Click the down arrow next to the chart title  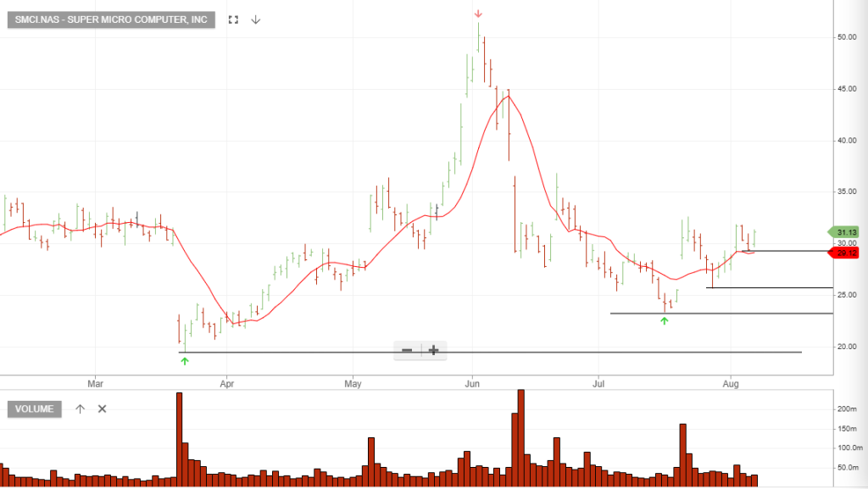tap(255, 19)
